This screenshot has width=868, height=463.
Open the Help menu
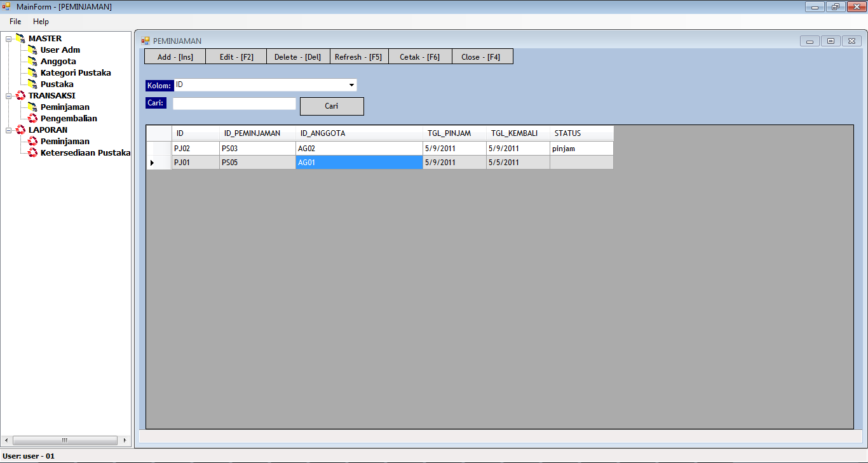(x=41, y=22)
